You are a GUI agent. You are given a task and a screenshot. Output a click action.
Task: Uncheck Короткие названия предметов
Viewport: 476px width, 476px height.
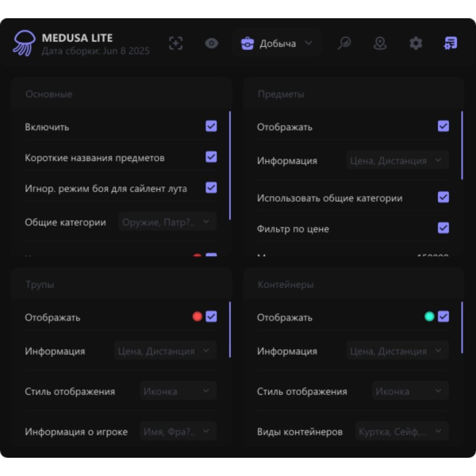tap(211, 157)
